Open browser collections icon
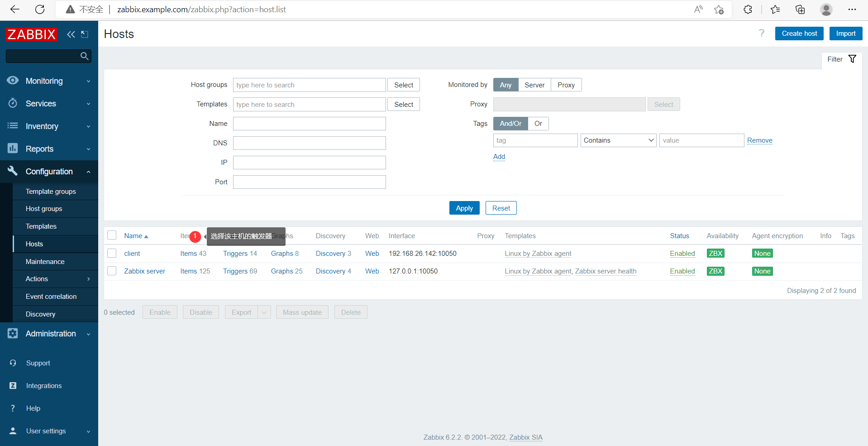 [800, 10]
